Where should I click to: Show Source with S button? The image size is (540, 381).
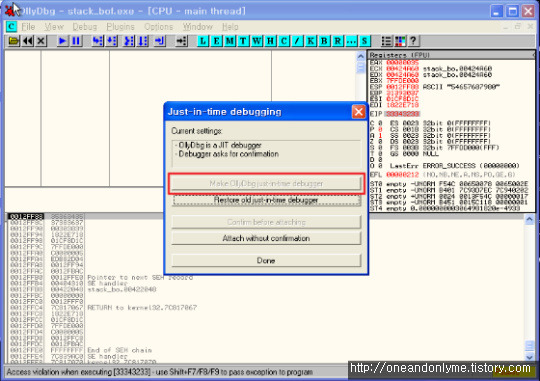[365, 41]
